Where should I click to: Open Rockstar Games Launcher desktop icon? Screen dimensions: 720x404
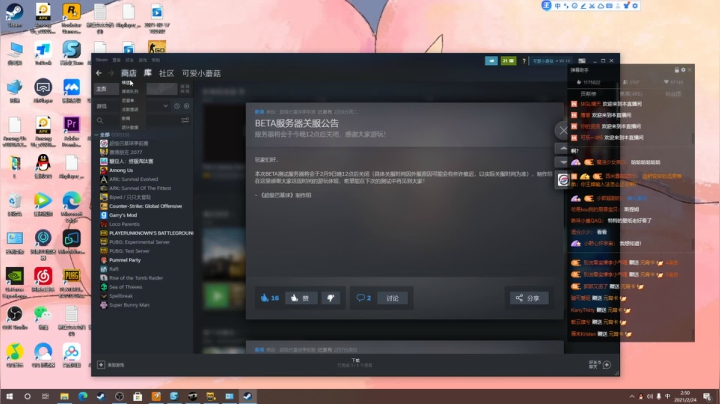[71, 17]
